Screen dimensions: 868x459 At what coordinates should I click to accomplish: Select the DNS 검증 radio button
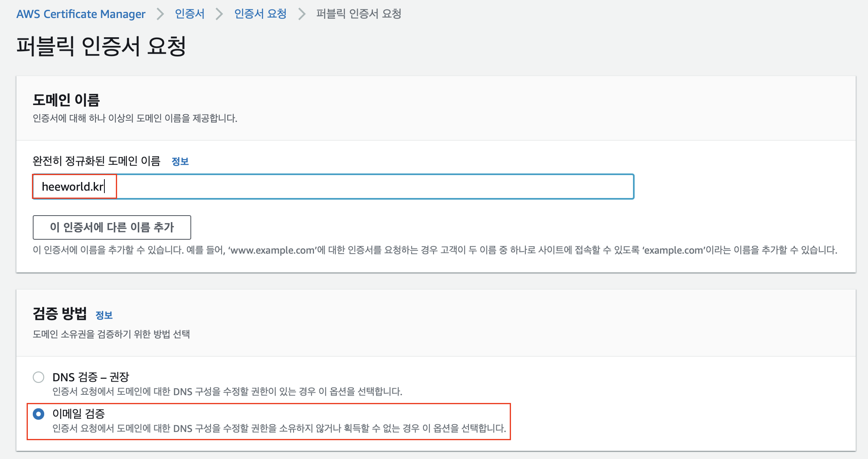tap(38, 377)
